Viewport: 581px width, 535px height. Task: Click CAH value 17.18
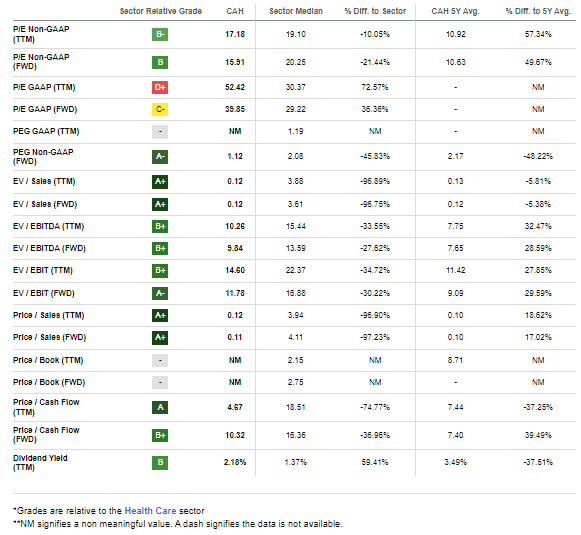[235, 34]
